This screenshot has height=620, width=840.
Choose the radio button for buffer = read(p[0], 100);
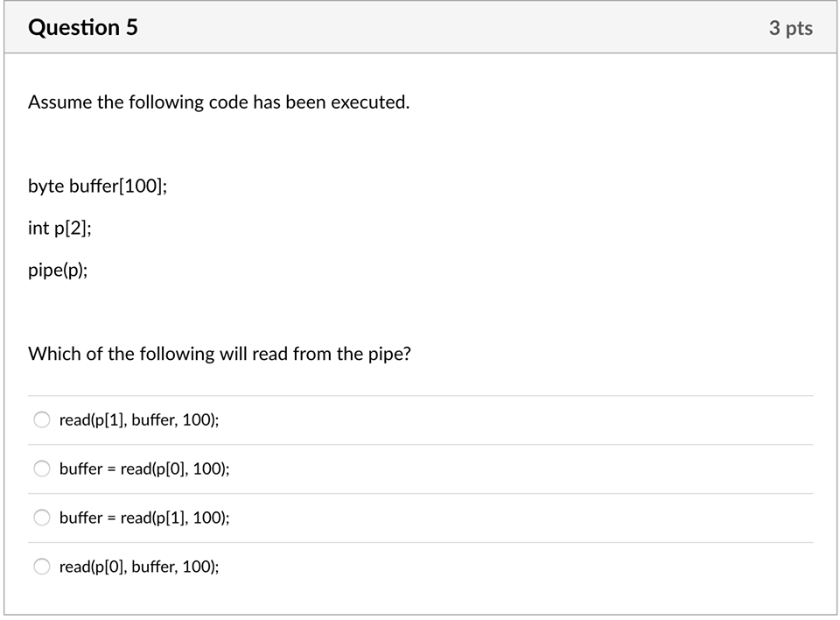42,469
